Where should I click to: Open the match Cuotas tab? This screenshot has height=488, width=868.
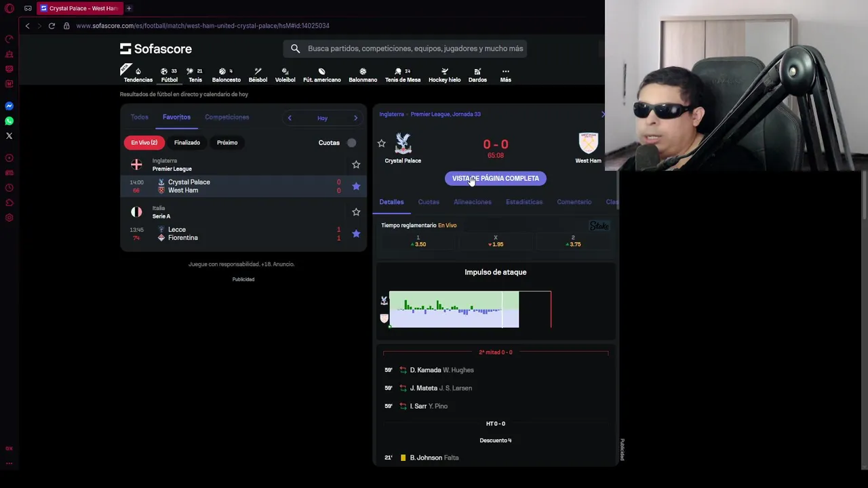429,202
